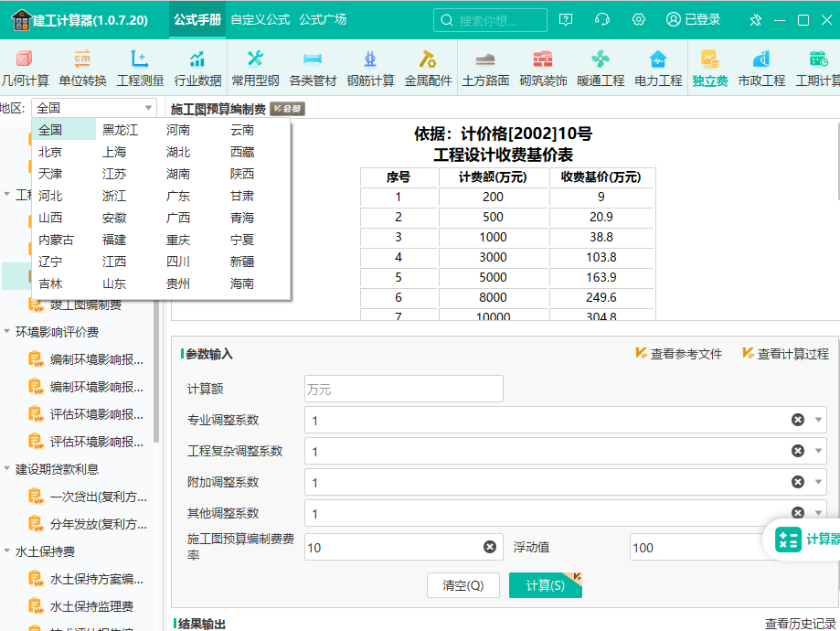Click the left tree panel vertical scrollbar
Screen dimensions: 840x631
click(x=156, y=370)
